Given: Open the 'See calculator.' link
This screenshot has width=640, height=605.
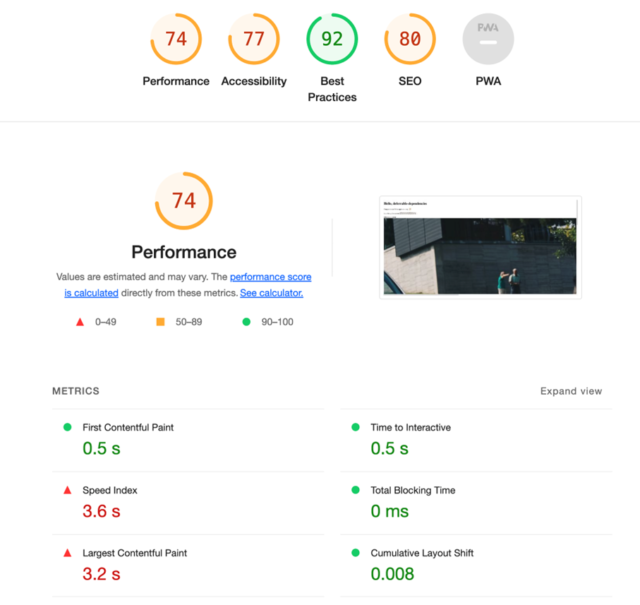Looking at the screenshot, I should click(271, 293).
